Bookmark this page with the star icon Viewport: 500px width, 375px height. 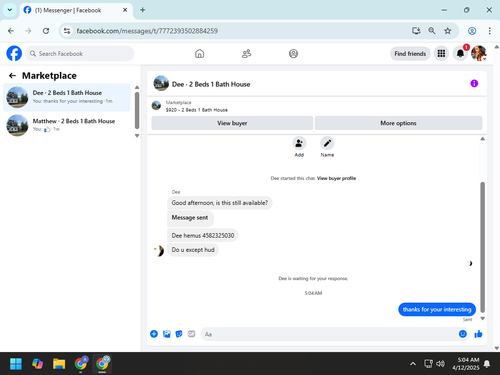click(x=447, y=31)
